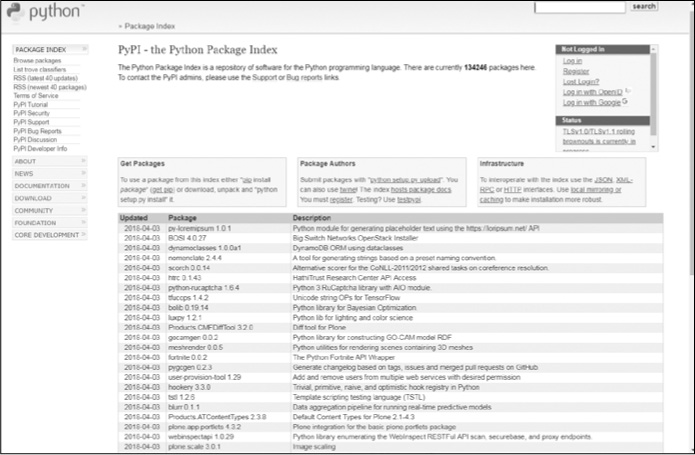Expand the DOWNLOAD sidebar menu
695x455 pixels.
(50, 198)
